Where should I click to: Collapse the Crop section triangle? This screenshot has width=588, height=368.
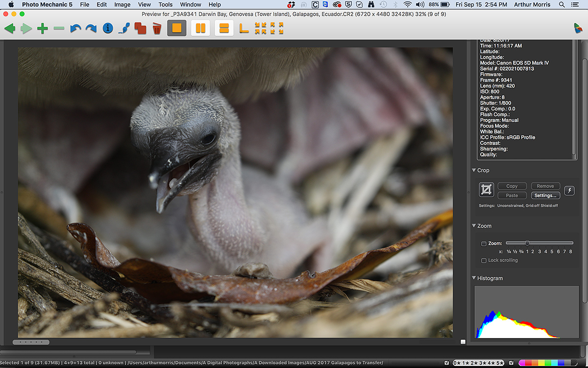click(474, 170)
